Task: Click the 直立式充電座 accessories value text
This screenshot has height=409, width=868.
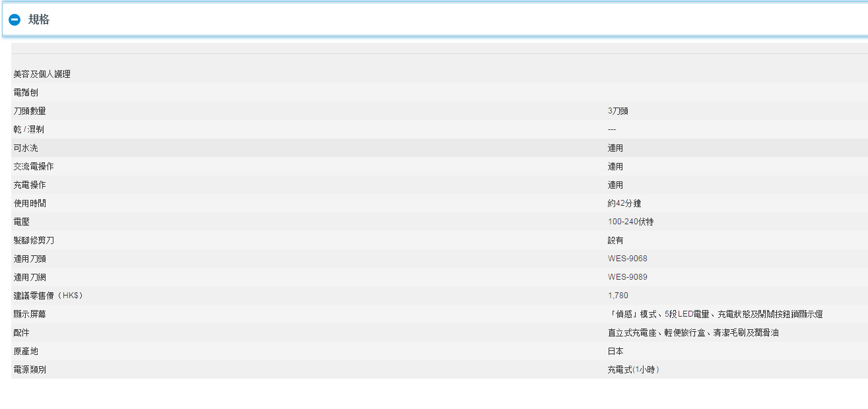Action: (x=693, y=333)
